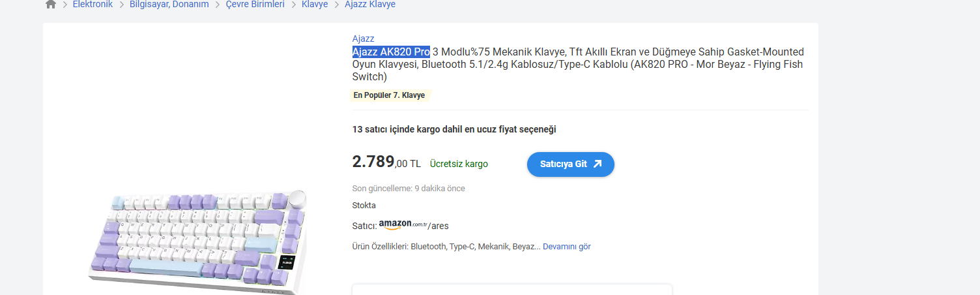Click the chevron just before Ajazz Klavye

click(337, 5)
